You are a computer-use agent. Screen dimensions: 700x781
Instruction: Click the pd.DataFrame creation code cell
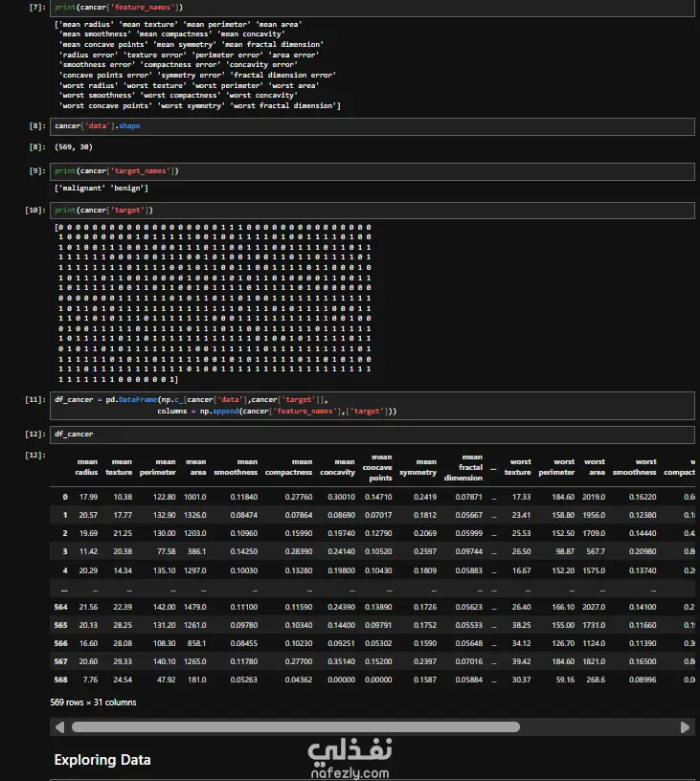[373, 406]
